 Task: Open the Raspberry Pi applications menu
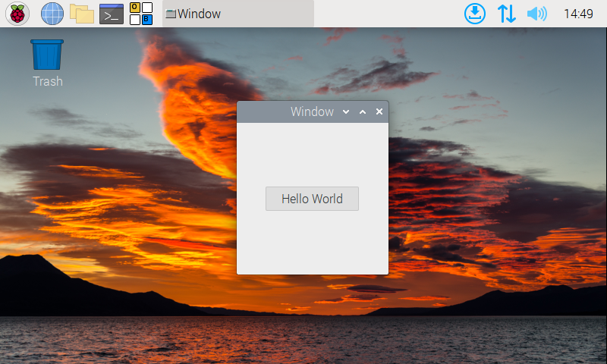click(17, 14)
